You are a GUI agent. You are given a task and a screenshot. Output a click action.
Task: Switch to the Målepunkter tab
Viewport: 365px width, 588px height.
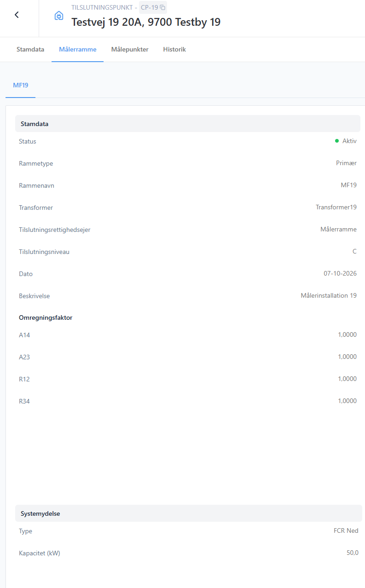[130, 49]
